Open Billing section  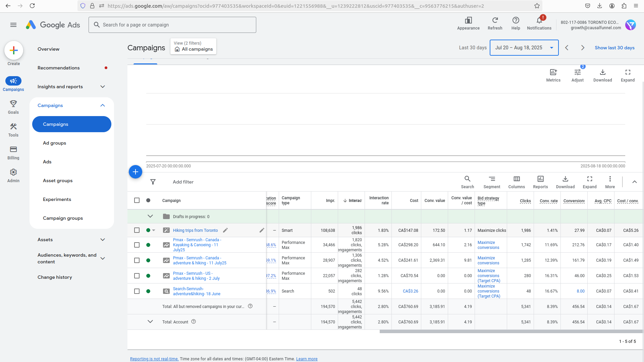click(x=13, y=153)
